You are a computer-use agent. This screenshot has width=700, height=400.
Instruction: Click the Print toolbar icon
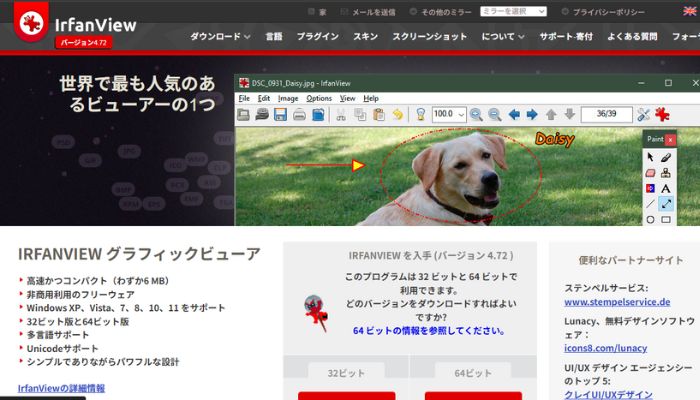(x=299, y=115)
